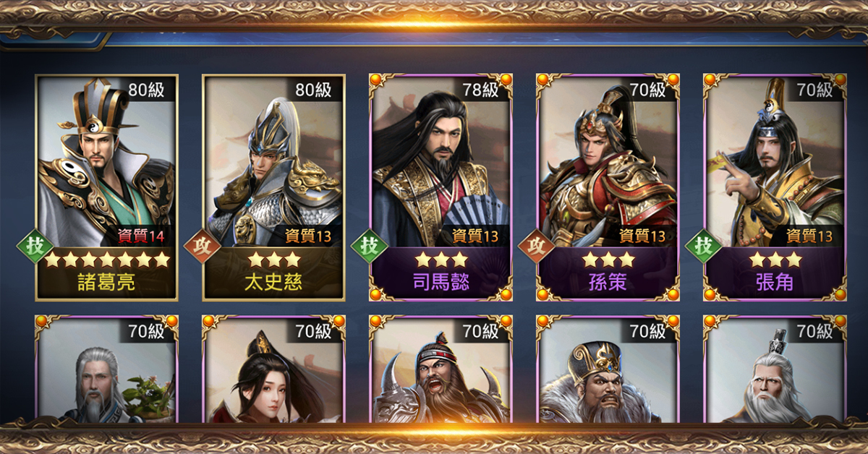Select the black-haired female hero card
The width and height of the screenshot is (868, 454).
(273, 369)
